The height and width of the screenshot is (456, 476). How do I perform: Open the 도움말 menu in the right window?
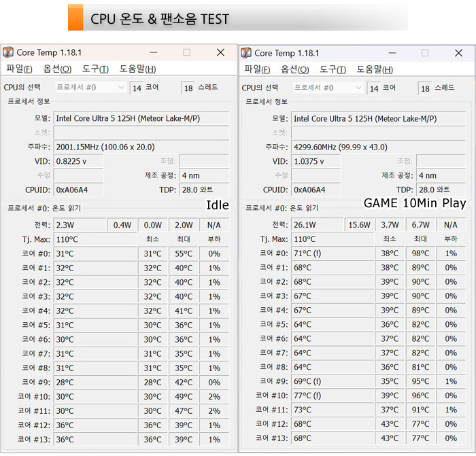375,69
